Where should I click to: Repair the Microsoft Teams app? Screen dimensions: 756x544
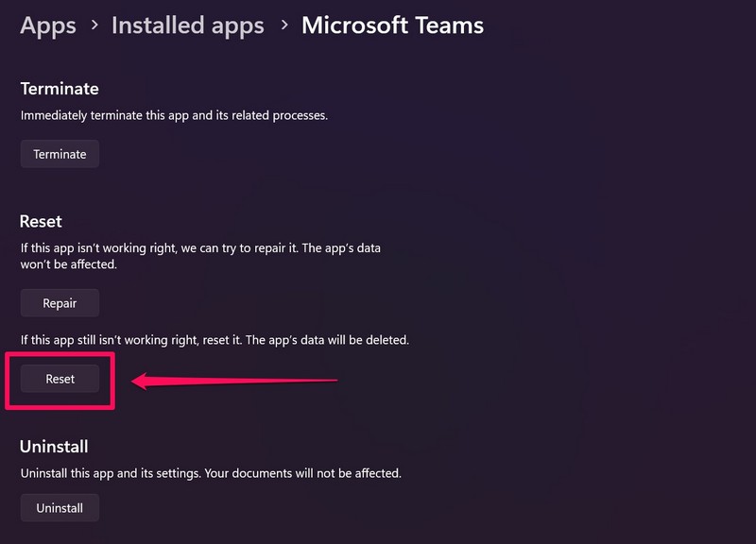coord(60,303)
